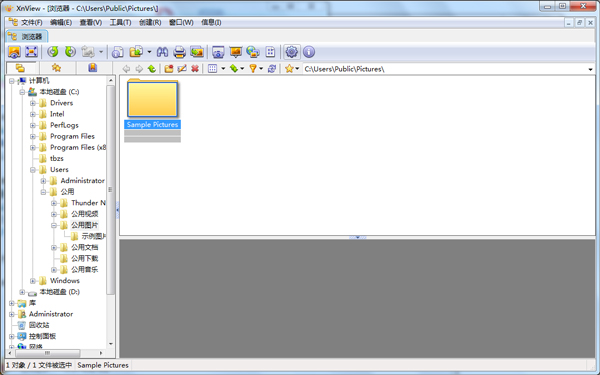The width and height of the screenshot is (600, 375).
Task: Select the 浏览器 tab
Action: point(27,37)
